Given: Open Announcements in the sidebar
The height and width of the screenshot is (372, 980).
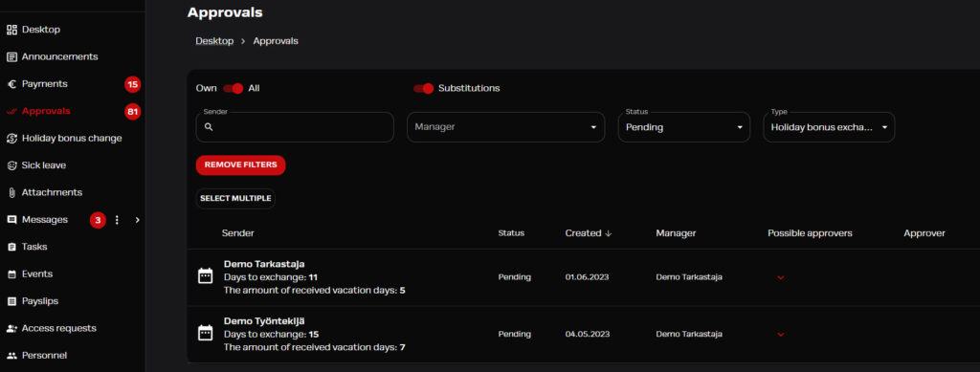Looking at the screenshot, I should click(60, 56).
